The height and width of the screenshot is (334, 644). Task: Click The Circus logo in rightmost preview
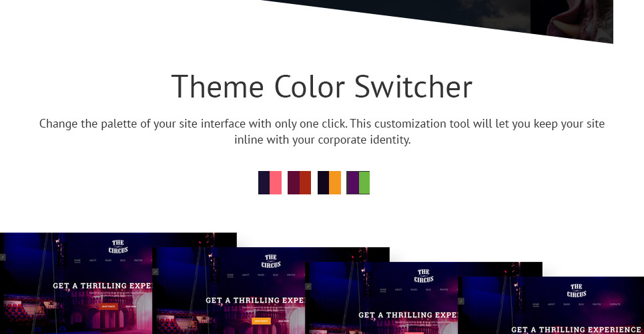tap(575, 291)
